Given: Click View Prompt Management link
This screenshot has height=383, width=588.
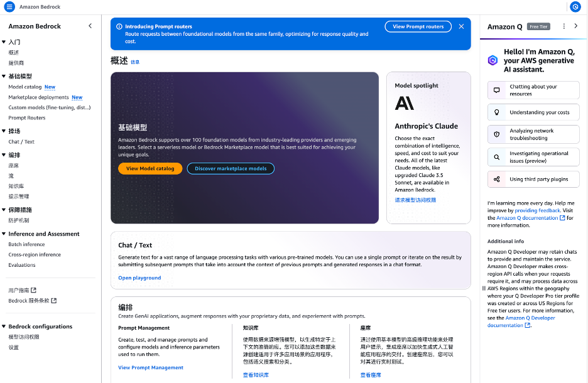Looking at the screenshot, I should coord(151,368).
